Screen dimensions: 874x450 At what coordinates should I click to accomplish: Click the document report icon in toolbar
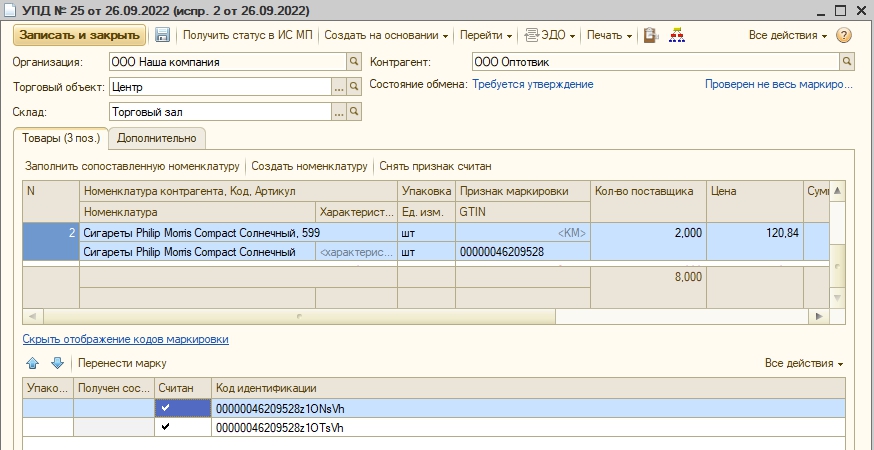tap(651, 36)
